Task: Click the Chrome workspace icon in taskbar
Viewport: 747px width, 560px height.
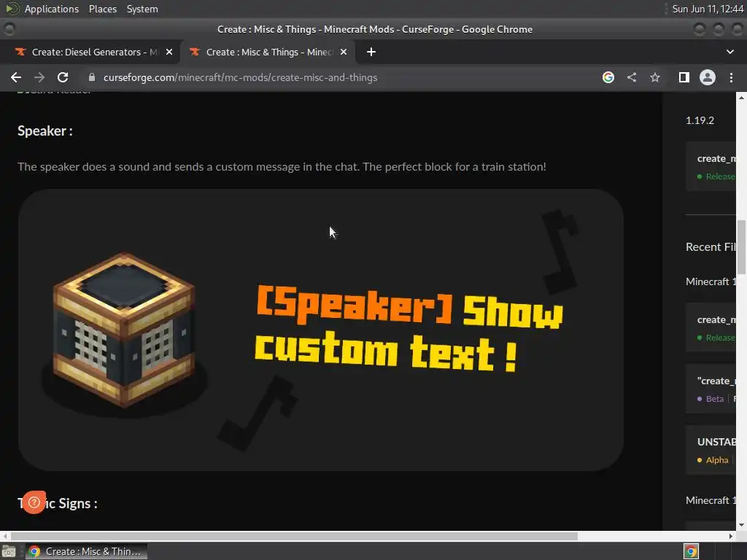Action: tap(692, 551)
